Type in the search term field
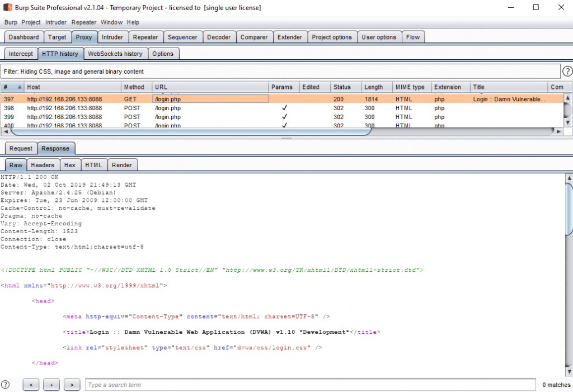 pyautogui.click(x=309, y=385)
